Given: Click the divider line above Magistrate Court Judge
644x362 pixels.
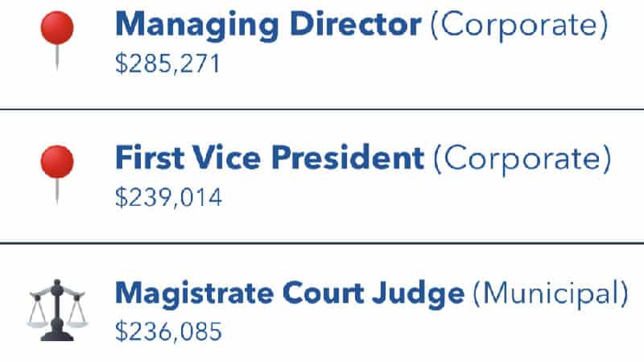Looking at the screenshot, I should 322,242.
